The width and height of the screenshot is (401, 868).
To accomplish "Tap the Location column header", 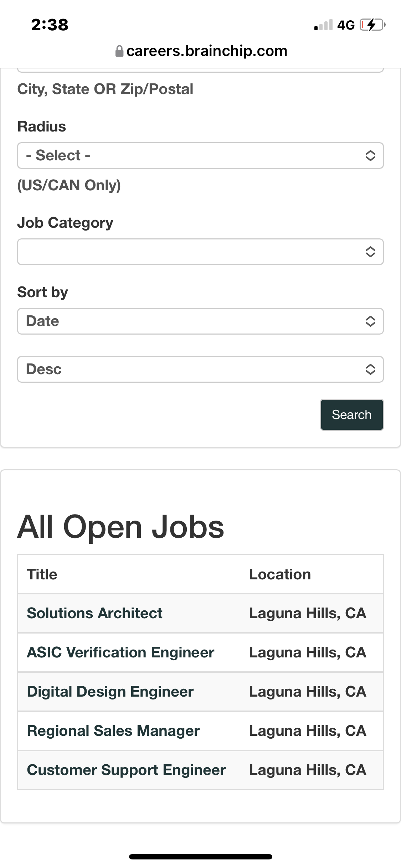I will click(280, 574).
